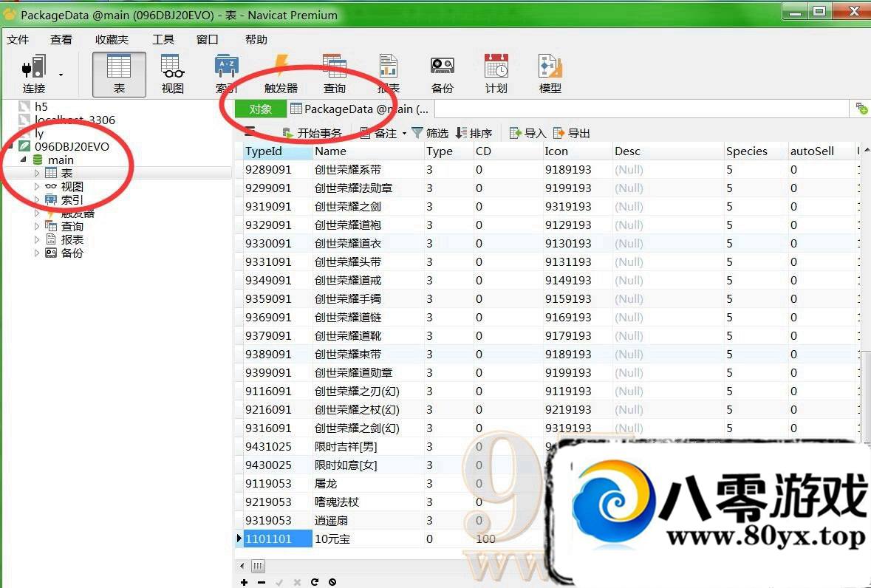Select CD cell with value 100
871x588 pixels.
507,539
